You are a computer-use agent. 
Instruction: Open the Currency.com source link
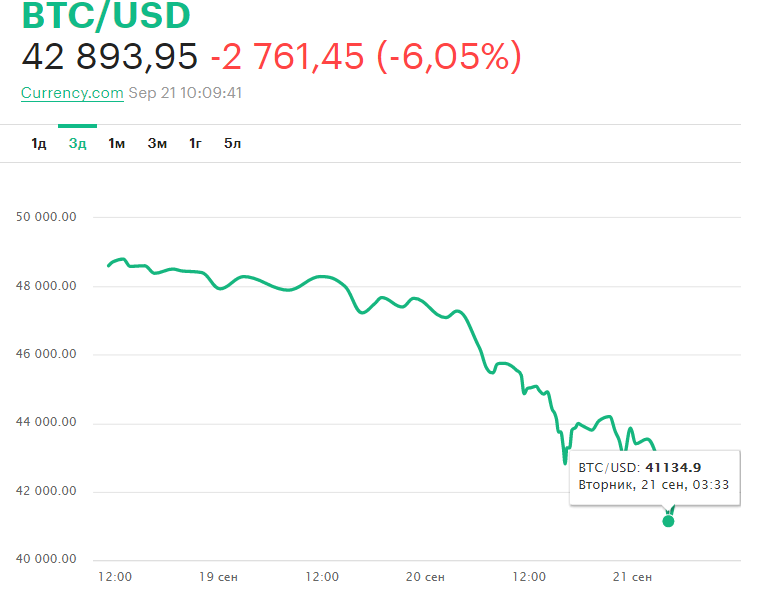coord(72,93)
